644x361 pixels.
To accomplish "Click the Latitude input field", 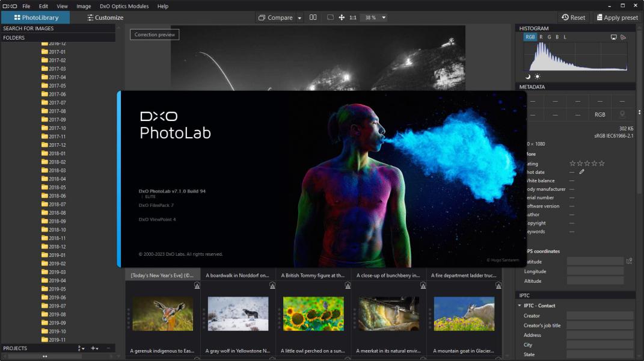I will 595,261.
